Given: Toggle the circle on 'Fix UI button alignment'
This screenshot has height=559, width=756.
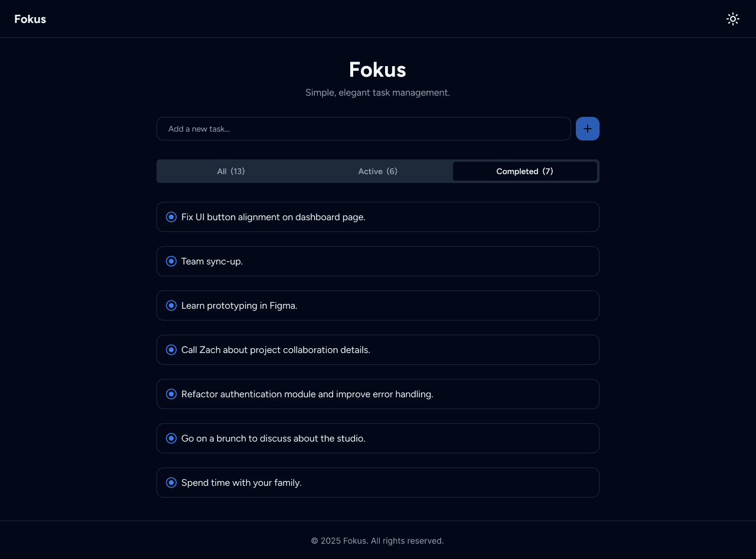Looking at the screenshot, I should (x=171, y=217).
